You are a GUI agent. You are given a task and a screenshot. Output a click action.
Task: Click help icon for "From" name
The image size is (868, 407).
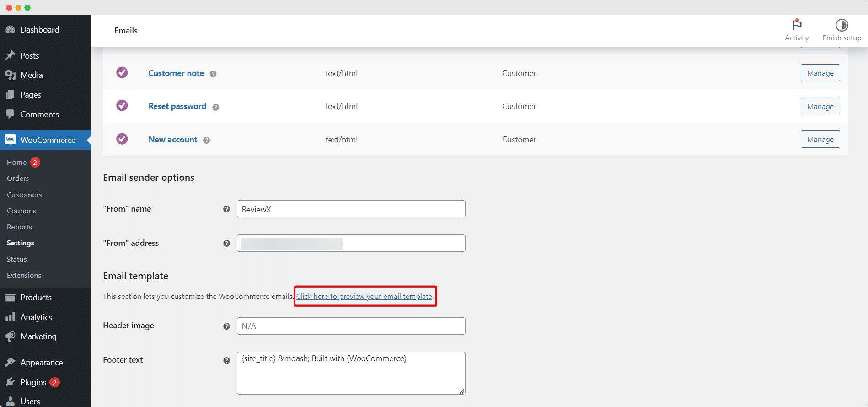click(x=226, y=209)
